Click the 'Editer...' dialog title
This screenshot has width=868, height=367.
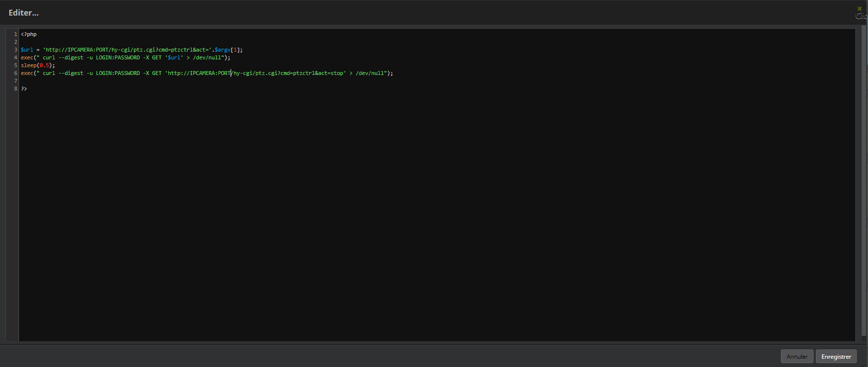pyautogui.click(x=23, y=13)
